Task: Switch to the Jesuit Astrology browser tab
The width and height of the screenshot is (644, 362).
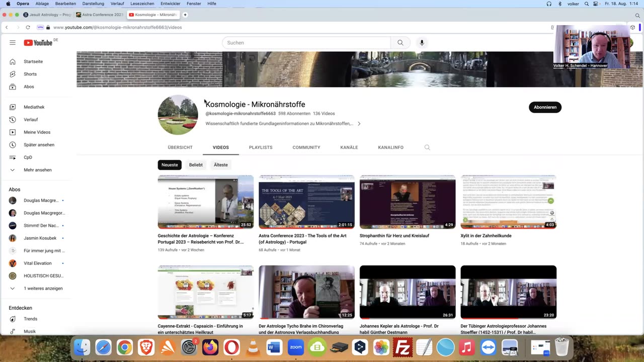Action: click(x=47, y=15)
